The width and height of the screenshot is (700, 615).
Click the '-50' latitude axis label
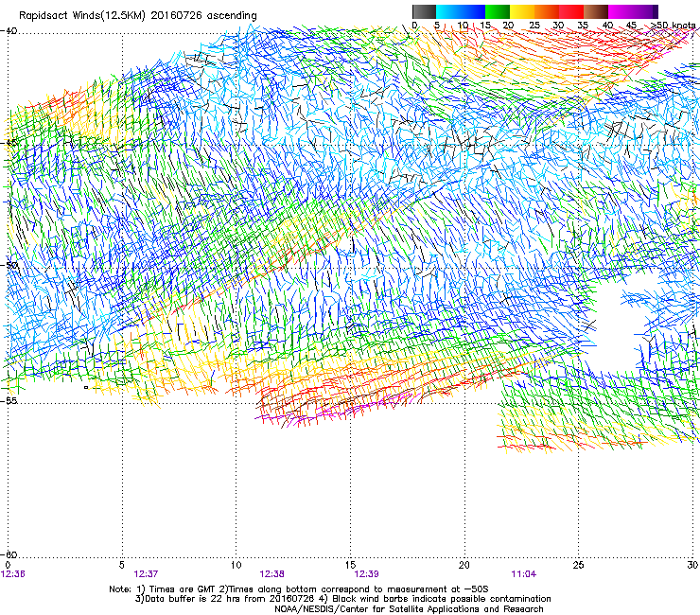pos(9,265)
